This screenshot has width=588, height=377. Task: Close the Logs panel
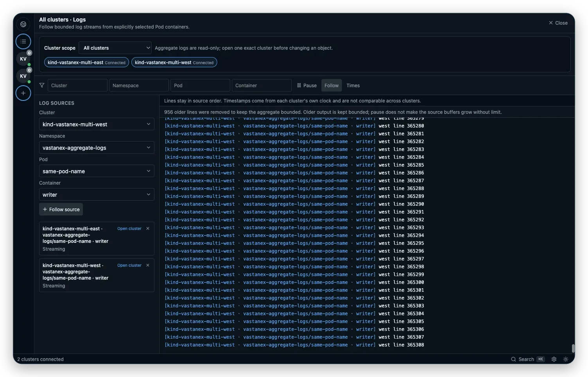pyautogui.click(x=558, y=23)
